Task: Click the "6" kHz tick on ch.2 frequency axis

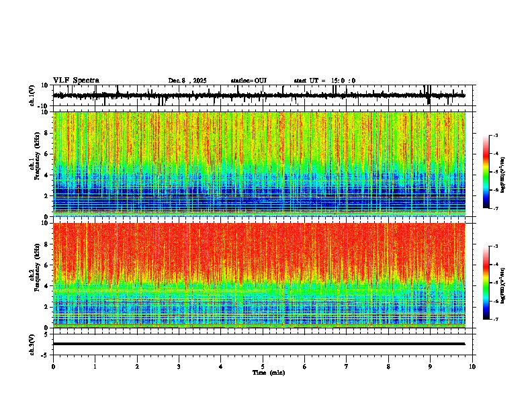Action: [47, 265]
